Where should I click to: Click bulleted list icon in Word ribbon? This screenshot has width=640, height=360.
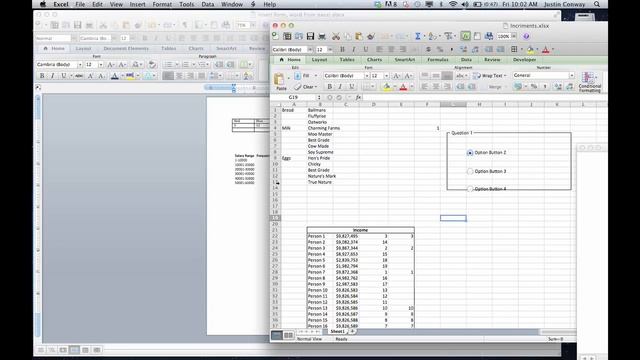(168, 64)
